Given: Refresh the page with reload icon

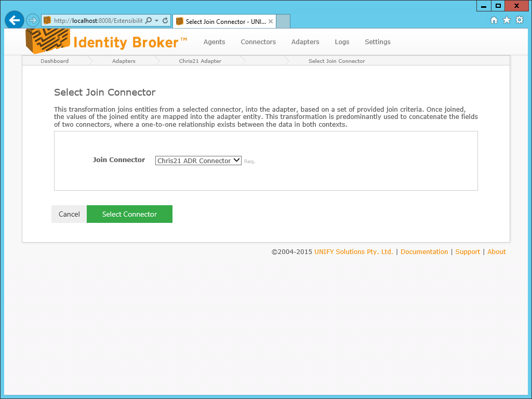Looking at the screenshot, I should (165, 20).
